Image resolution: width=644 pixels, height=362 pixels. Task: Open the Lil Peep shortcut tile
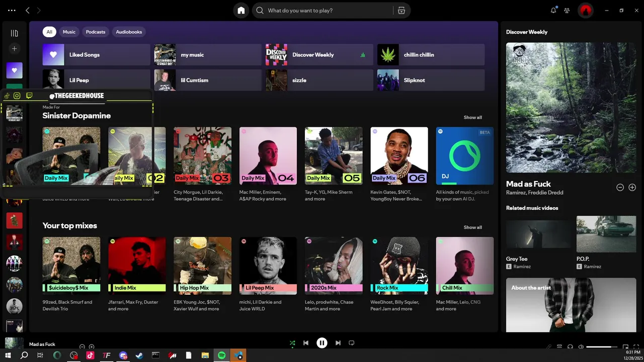click(96, 80)
